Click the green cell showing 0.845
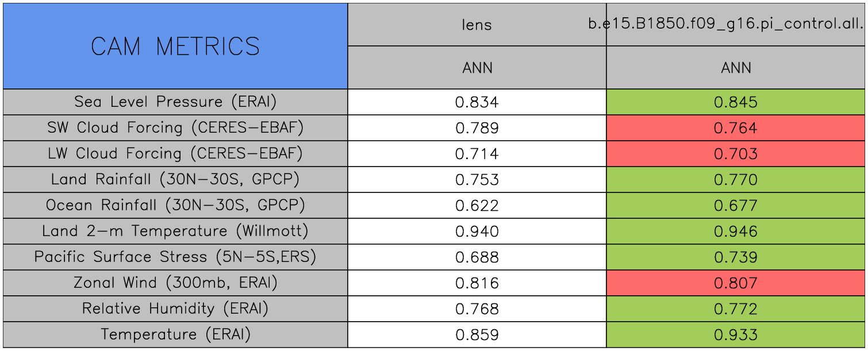 pos(736,102)
